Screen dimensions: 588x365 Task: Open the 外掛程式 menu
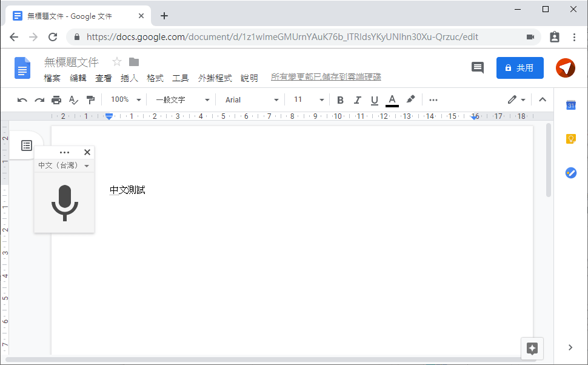[215, 78]
